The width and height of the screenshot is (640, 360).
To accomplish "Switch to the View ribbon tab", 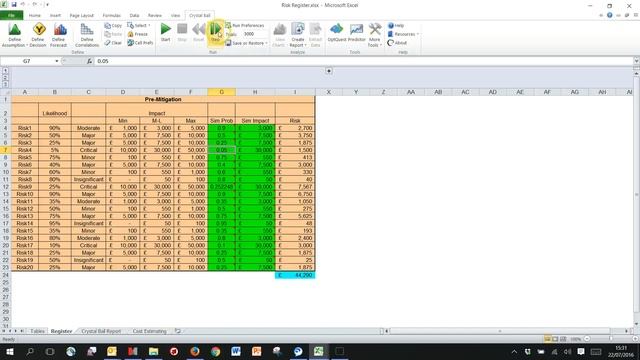I will click(176, 15).
